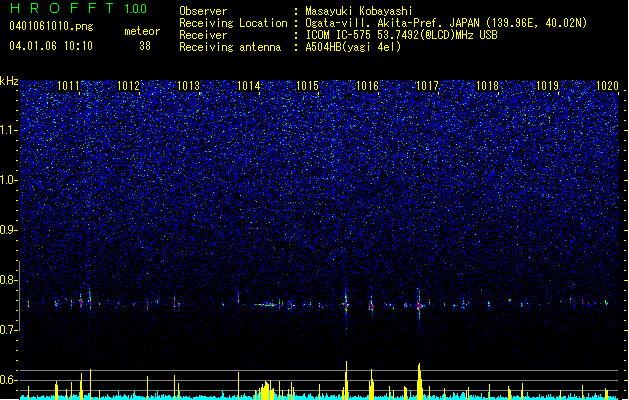The width and height of the screenshot is (629, 400).
Task: Click the 1018 time marker label
Action: tap(487, 85)
